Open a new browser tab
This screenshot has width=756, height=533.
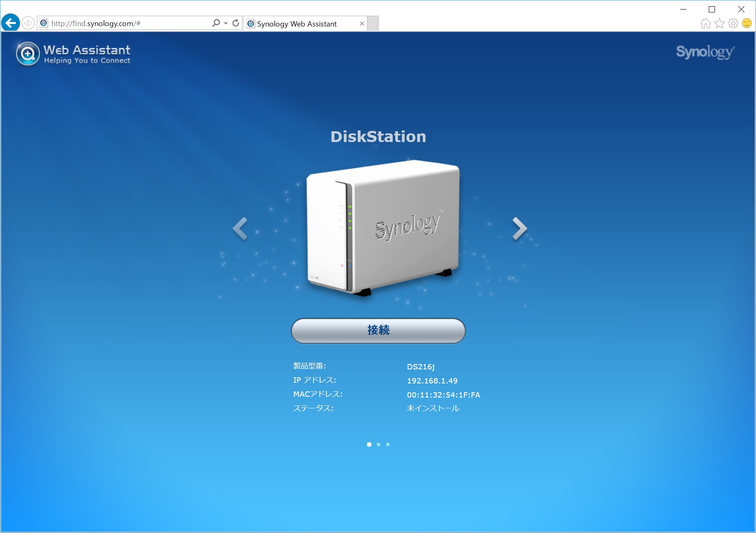click(372, 24)
